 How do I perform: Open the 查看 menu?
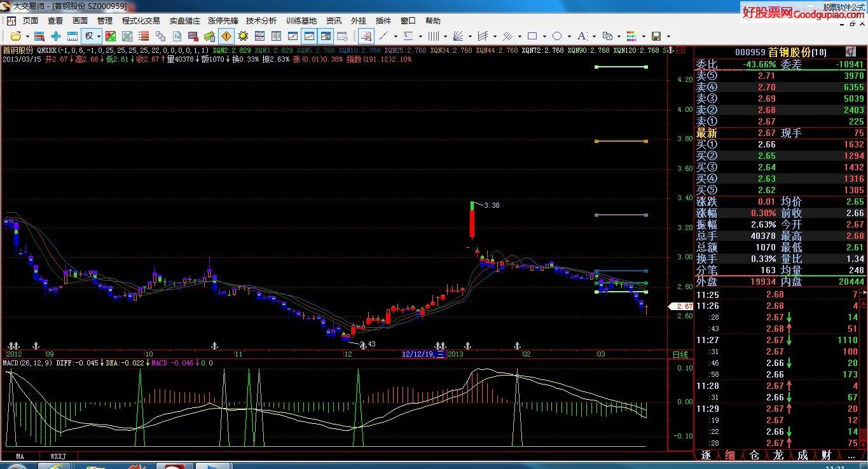click(x=55, y=20)
